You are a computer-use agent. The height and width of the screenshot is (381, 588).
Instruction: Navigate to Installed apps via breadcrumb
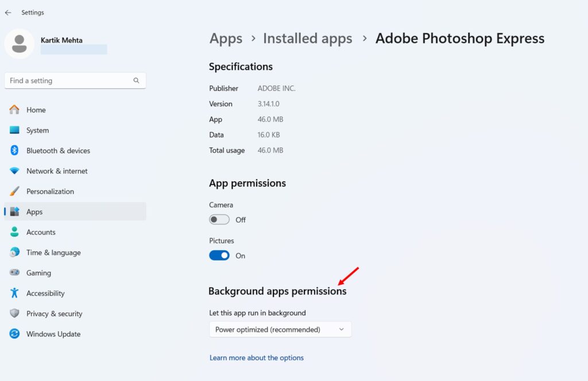pos(307,38)
